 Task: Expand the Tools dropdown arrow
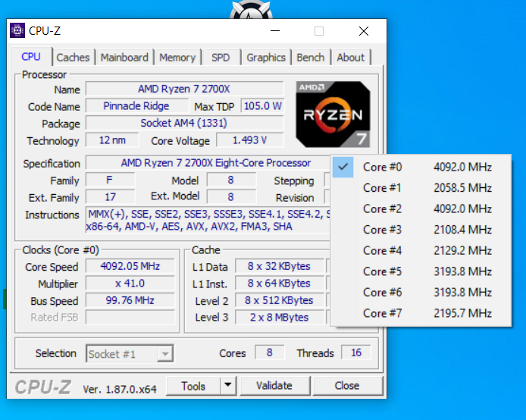pyautogui.click(x=228, y=385)
